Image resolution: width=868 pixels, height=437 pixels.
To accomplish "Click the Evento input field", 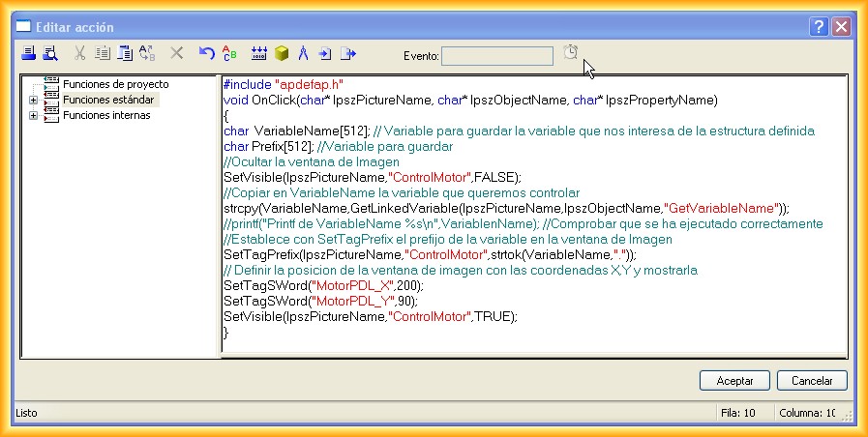I will coord(497,56).
